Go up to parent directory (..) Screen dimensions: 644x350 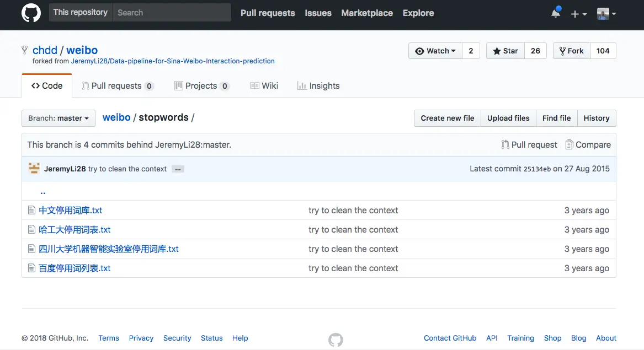(42, 191)
